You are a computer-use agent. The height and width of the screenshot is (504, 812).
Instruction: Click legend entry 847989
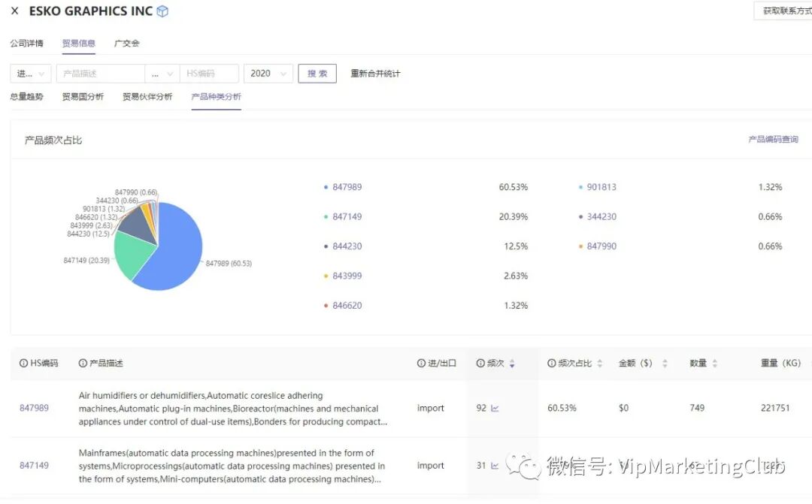[x=347, y=187]
